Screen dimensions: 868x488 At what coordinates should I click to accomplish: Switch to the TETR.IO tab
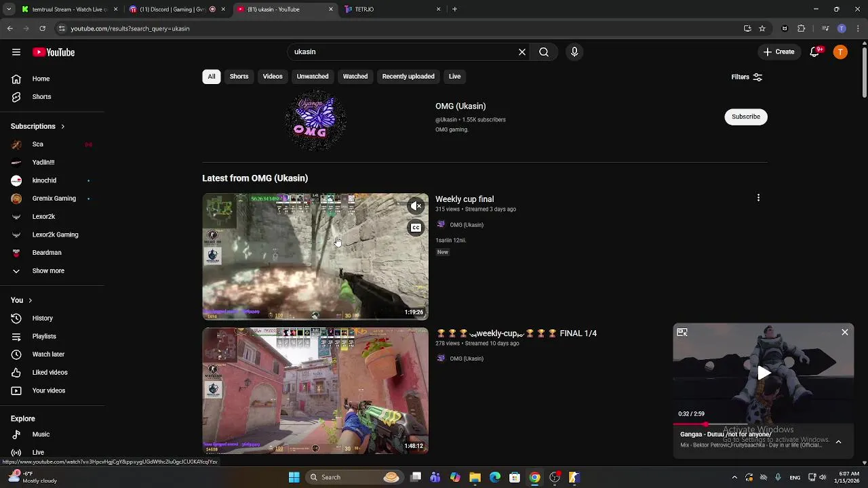(392, 9)
